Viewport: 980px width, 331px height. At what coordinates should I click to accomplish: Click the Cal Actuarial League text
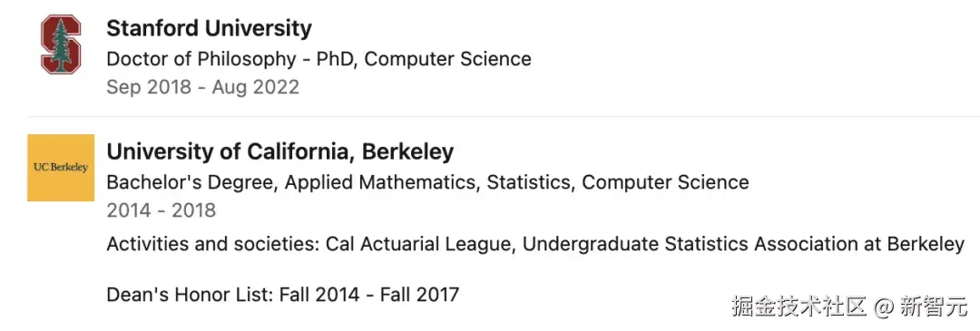419,244
